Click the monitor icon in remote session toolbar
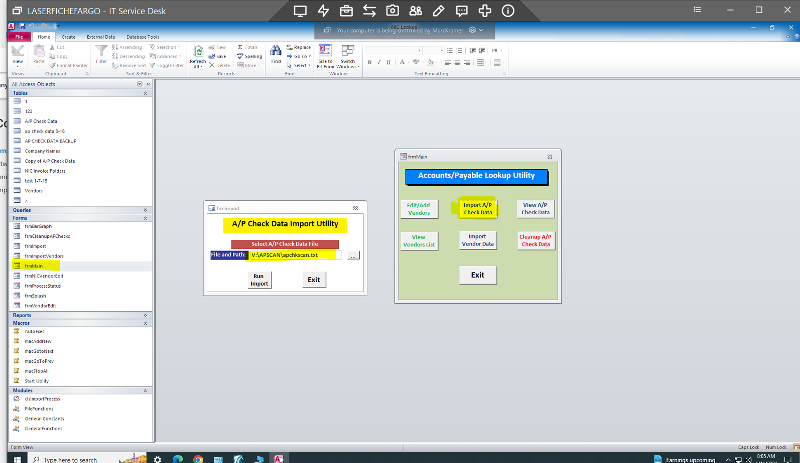 pos(300,11)
